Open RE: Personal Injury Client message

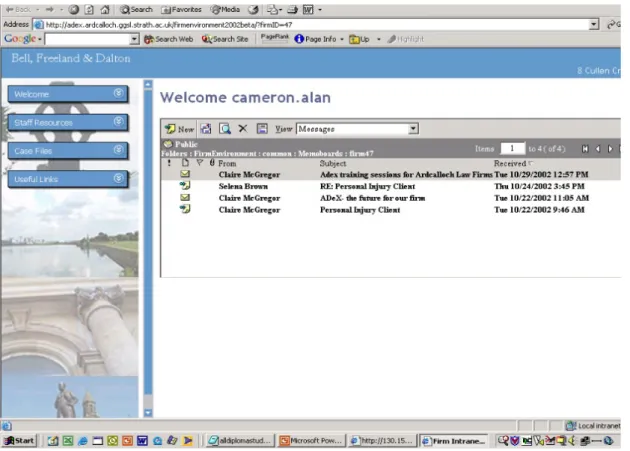tap(367, 186)
